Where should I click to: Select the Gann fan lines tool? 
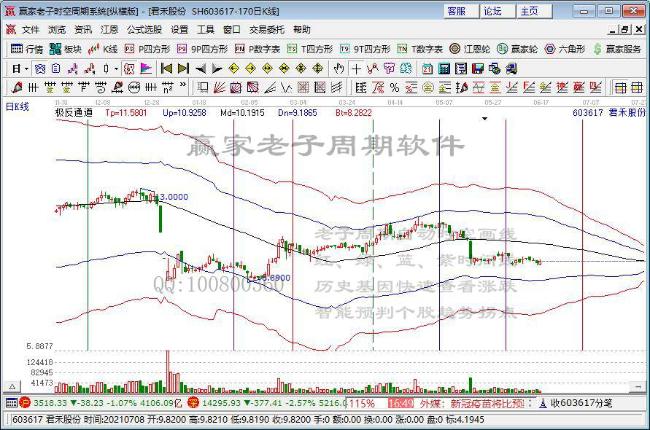point(219,87)
